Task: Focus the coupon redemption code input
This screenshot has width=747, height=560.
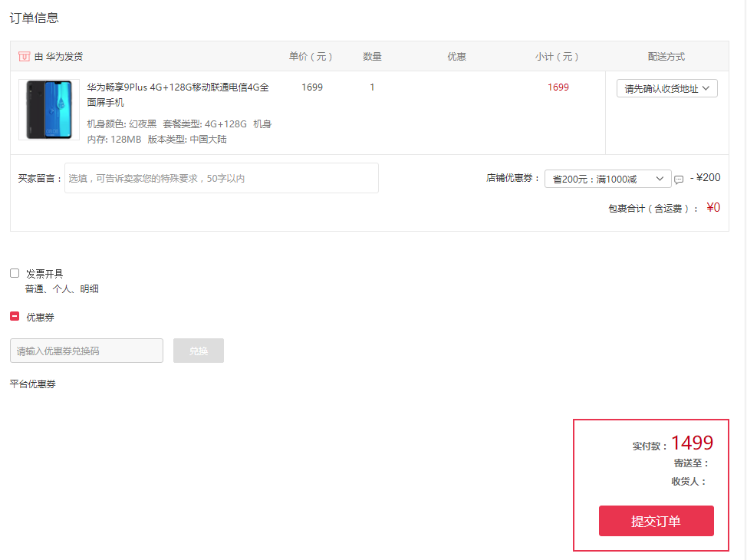Action: (87, 351)
